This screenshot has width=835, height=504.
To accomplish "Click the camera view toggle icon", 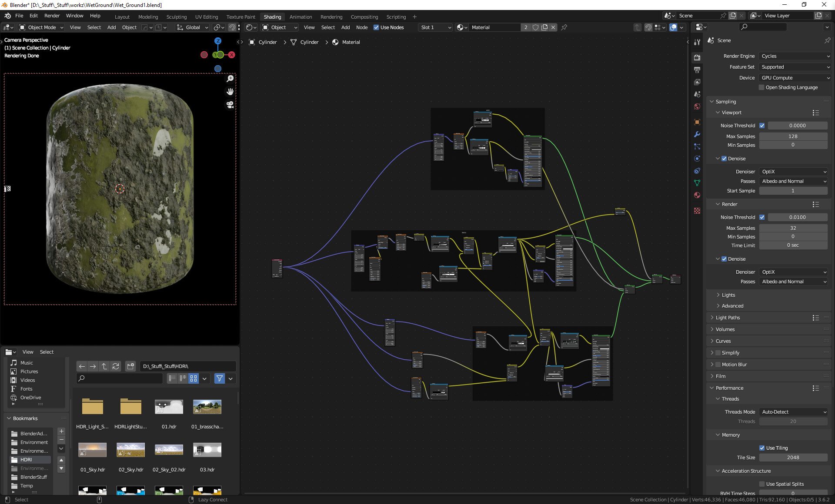I will click(x=230, y=105).
